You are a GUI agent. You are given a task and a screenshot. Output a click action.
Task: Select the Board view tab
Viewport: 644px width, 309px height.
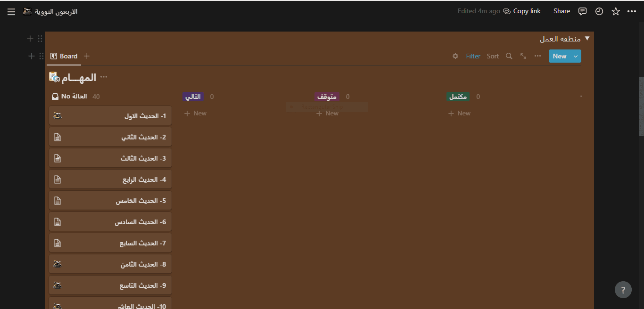click(x=64, y=56)
